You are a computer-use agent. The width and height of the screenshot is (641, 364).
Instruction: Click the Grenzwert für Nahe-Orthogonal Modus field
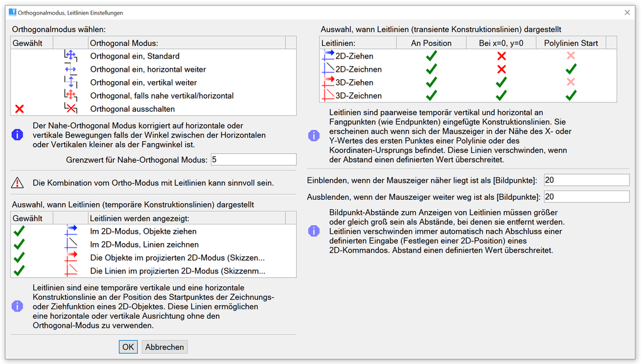(x=254, y=160)
